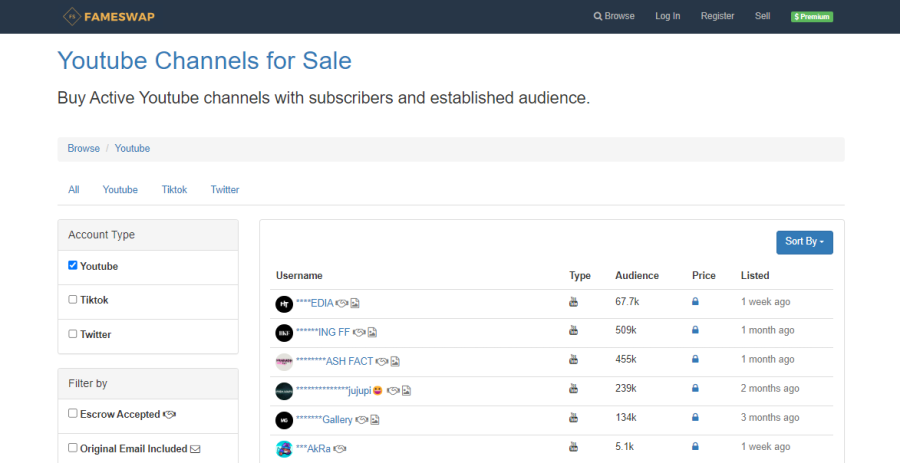This screenshot has width=900, height=463.
Task: Uncheck the Youtube account type checkbox
Action: (x=72, y=265)
